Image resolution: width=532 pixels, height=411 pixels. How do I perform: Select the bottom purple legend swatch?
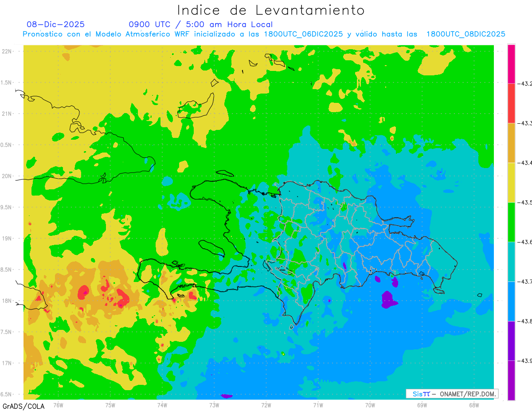(511, 380)
